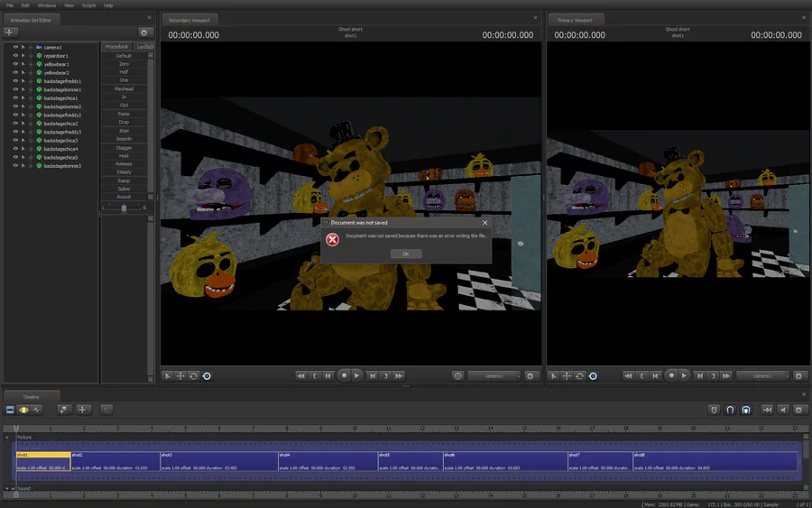Click the add animation set plus button
The image size is (812, 508).
(10, 32)
